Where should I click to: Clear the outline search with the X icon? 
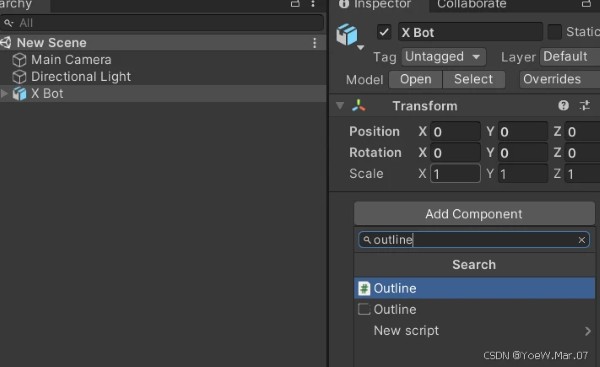582,240
